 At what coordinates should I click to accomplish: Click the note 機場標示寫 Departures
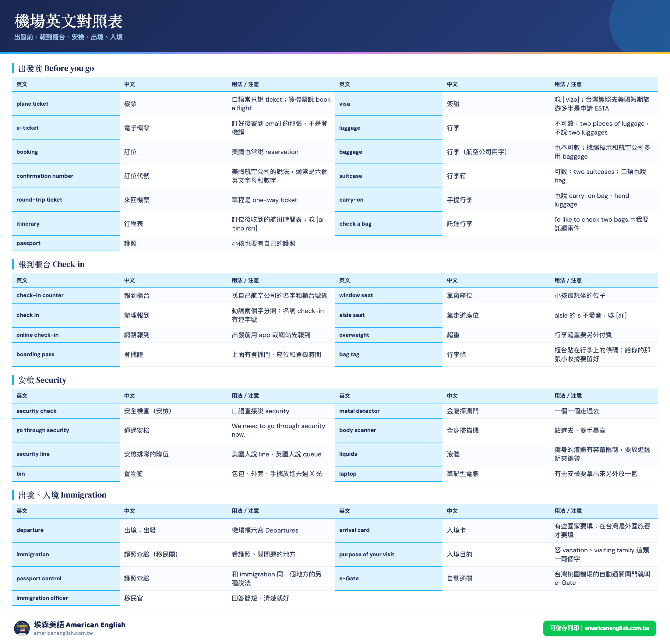tap(265, 530)
